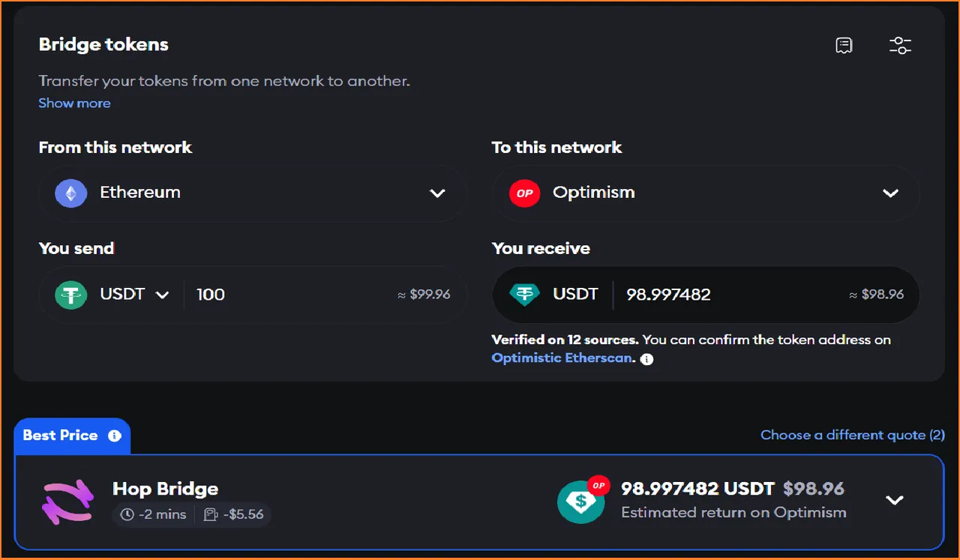Viewport: 960px width, 560px height.
Task: Click the info icon next to Optimistic Etherscan
Action: (x=646, y=359)
